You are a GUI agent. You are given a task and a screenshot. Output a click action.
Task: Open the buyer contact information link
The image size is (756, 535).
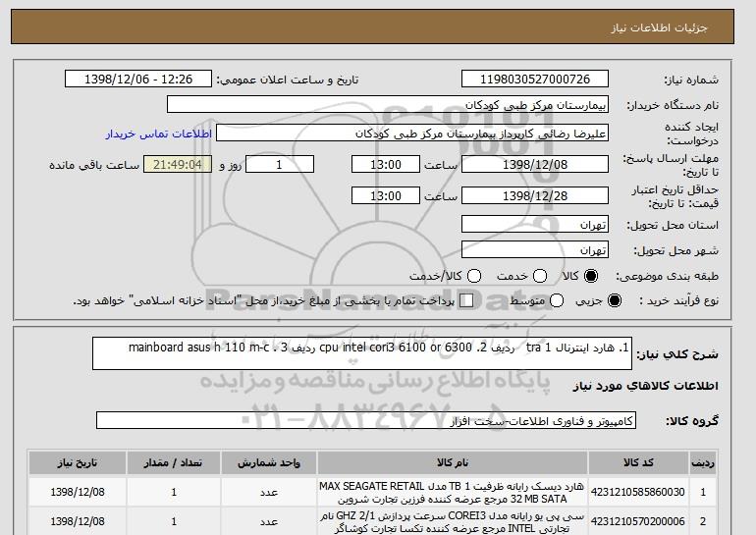(159, 134)
